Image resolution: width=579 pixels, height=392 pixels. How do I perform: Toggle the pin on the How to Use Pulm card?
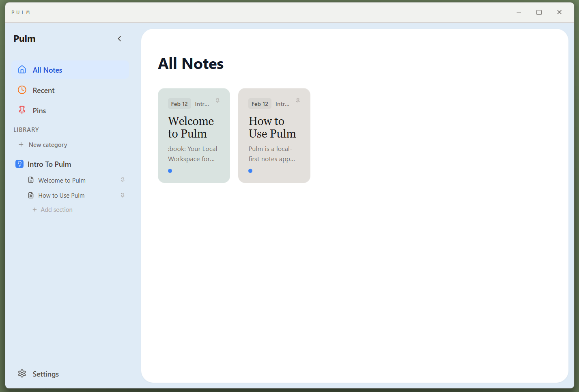[297, 100]
